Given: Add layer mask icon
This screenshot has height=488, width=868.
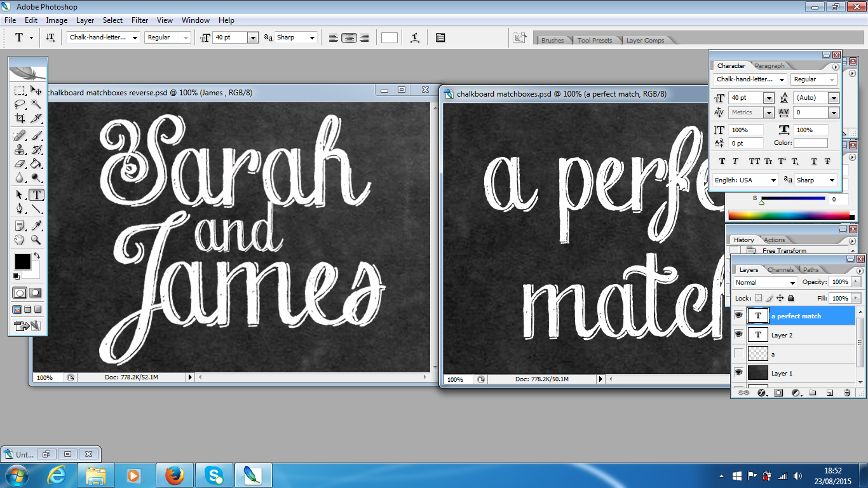Looking at the screenshot, I should pyautogui.click(x=778, y=393).
